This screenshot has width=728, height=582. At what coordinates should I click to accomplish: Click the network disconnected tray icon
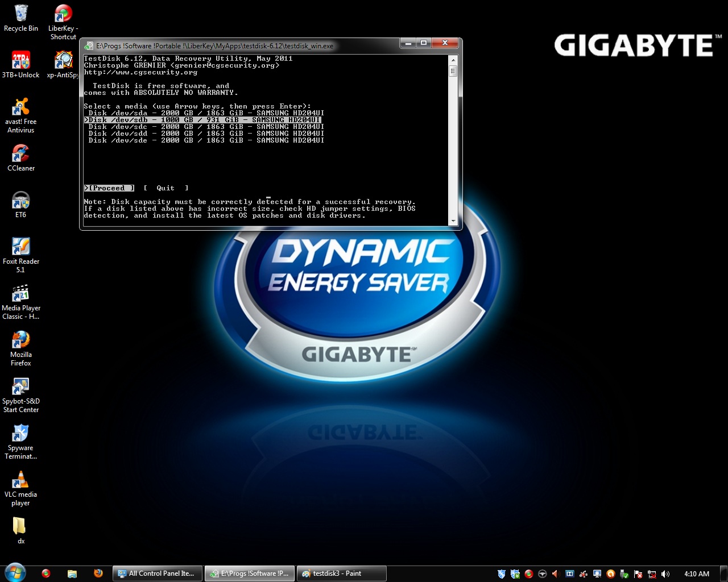[652, 574]
